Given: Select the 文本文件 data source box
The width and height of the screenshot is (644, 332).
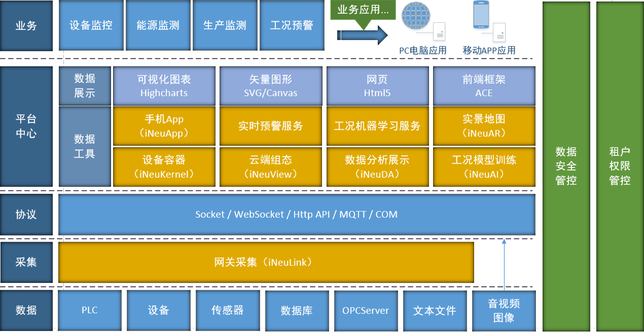Looking at the screenshot, I should coord(435,310).
